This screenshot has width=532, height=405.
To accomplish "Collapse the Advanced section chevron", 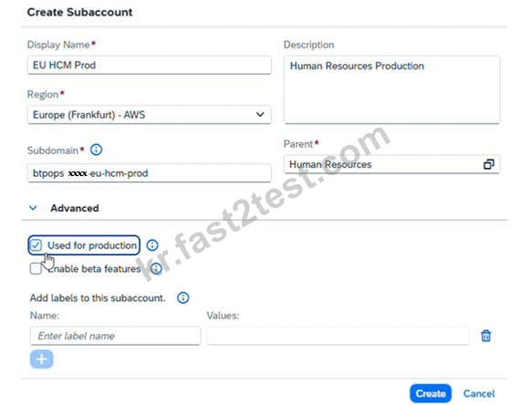I will 33,208.
